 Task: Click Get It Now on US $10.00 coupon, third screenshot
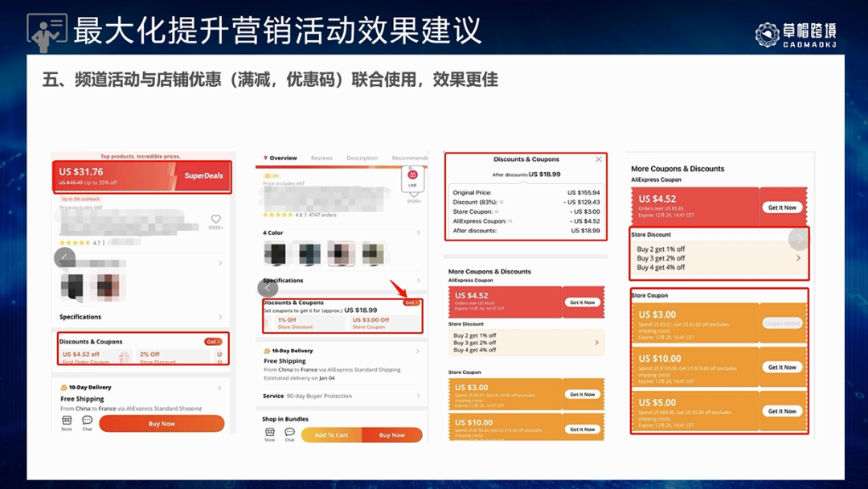583,429
